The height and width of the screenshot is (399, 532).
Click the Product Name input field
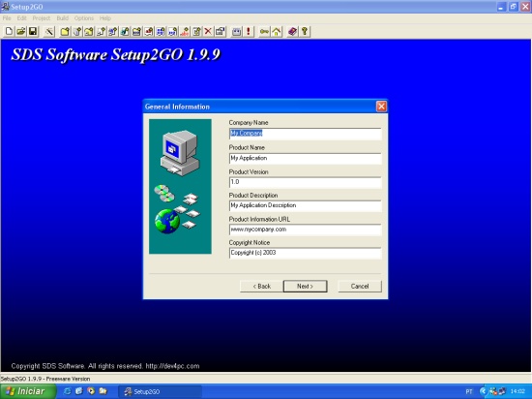coord(305,158)
